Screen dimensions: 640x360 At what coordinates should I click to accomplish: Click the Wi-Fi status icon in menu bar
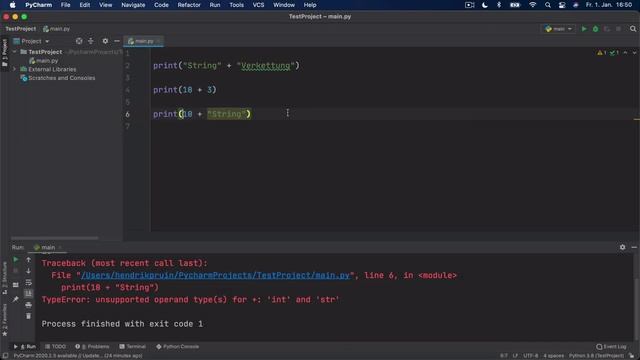533,5
